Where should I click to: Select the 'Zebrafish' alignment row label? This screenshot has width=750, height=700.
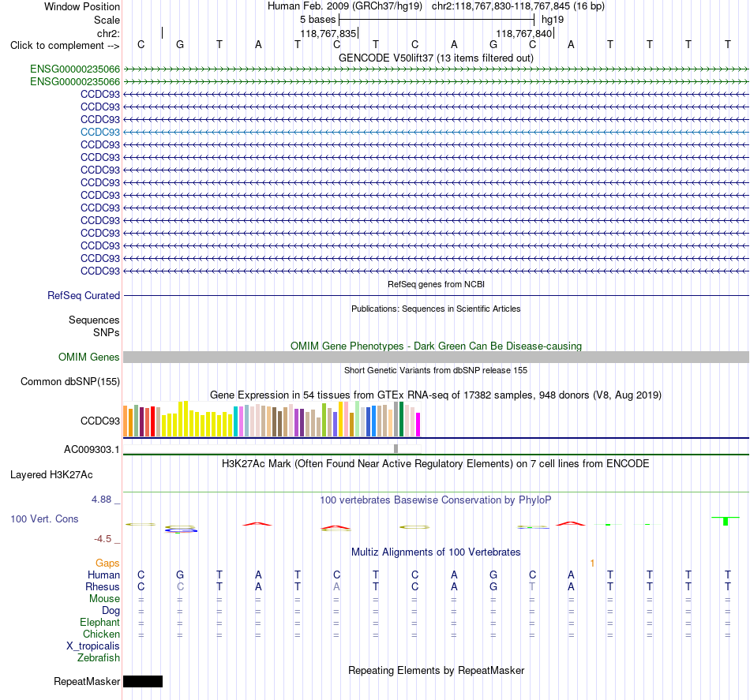(99, 658)
